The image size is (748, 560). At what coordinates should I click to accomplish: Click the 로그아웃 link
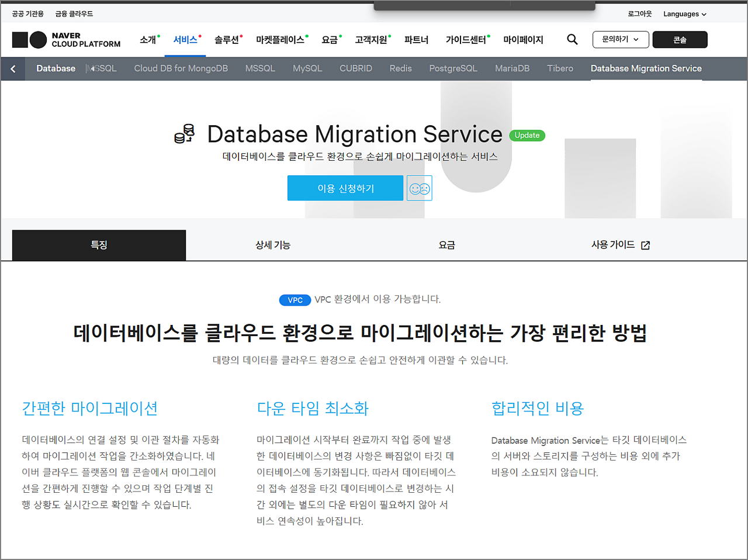tap(640, 14)
